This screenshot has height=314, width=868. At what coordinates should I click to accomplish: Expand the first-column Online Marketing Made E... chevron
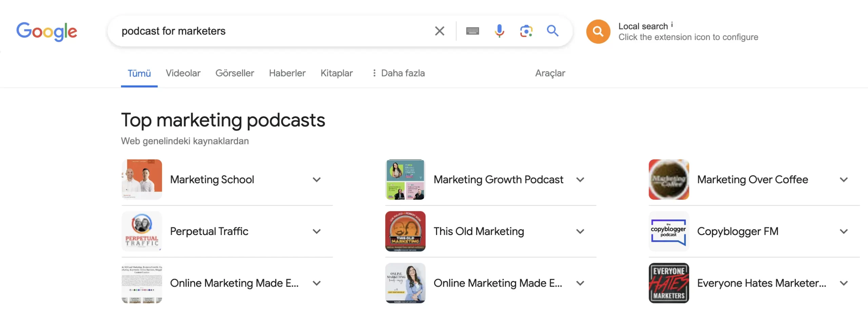click(317, 283)
